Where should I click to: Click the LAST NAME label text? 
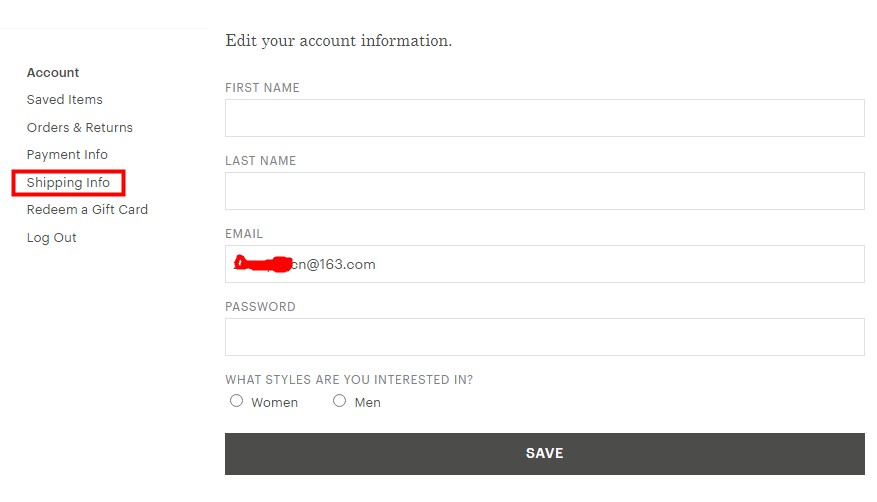tap(260, 161)
